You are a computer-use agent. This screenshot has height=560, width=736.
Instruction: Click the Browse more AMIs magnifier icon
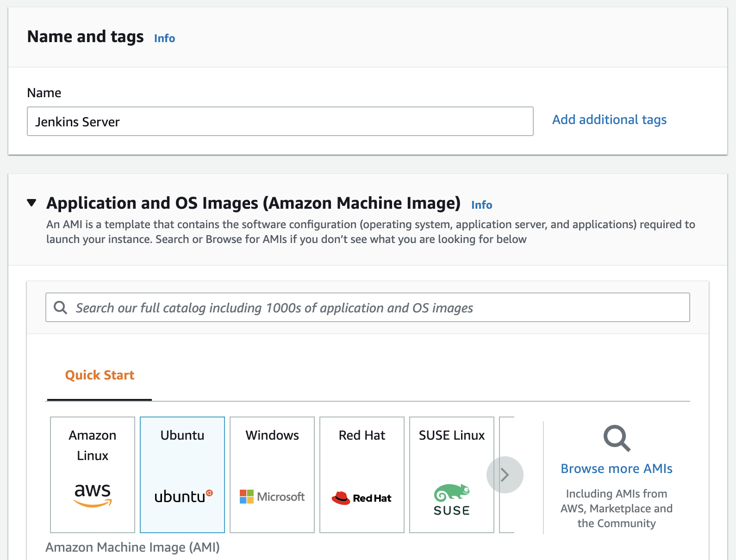click(617, 438)
